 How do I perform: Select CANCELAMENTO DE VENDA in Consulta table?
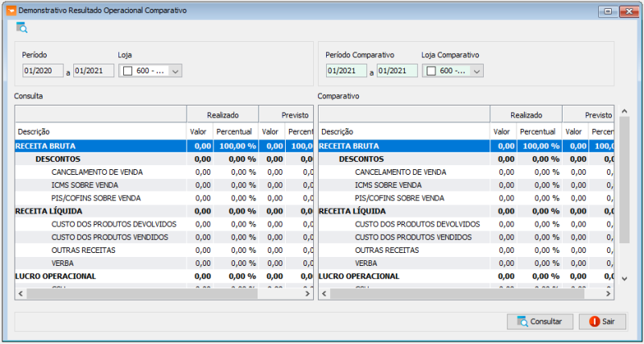[x=164, y=172]
